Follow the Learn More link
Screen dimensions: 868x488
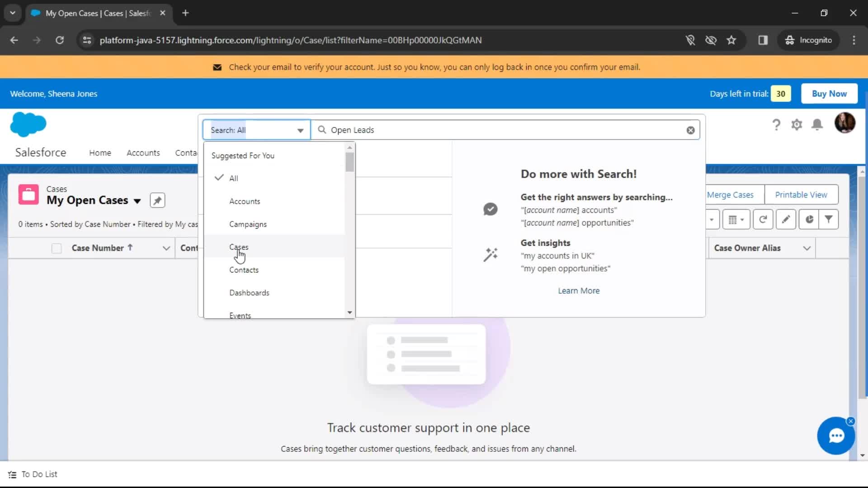coord(578,291)
